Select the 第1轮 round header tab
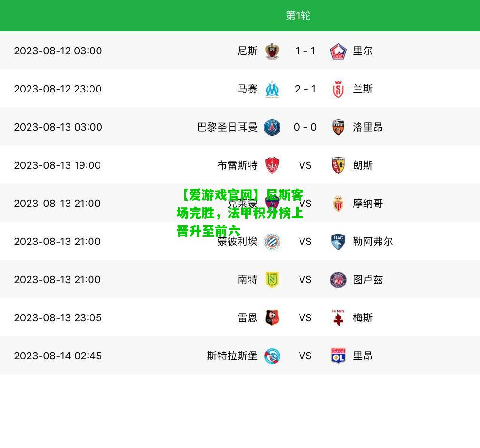Screen dimensions: 480x448 pyautogui.click(x=298, y=15)
